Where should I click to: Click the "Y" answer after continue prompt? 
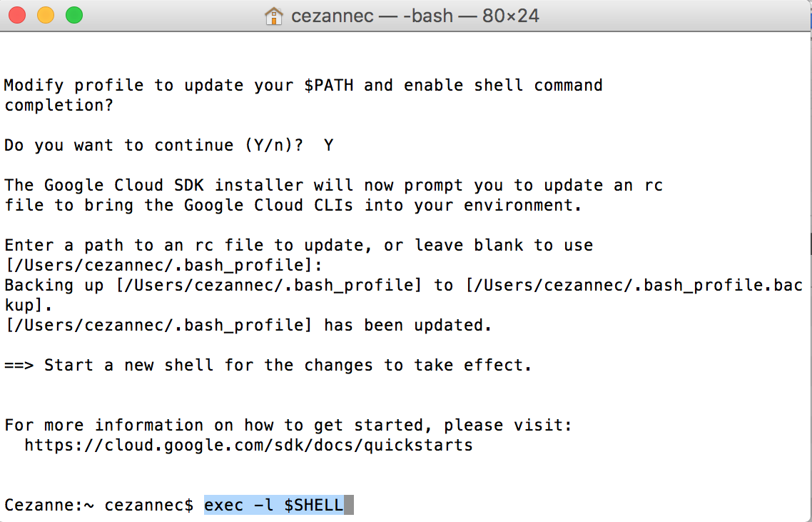(x=328, y=146)
